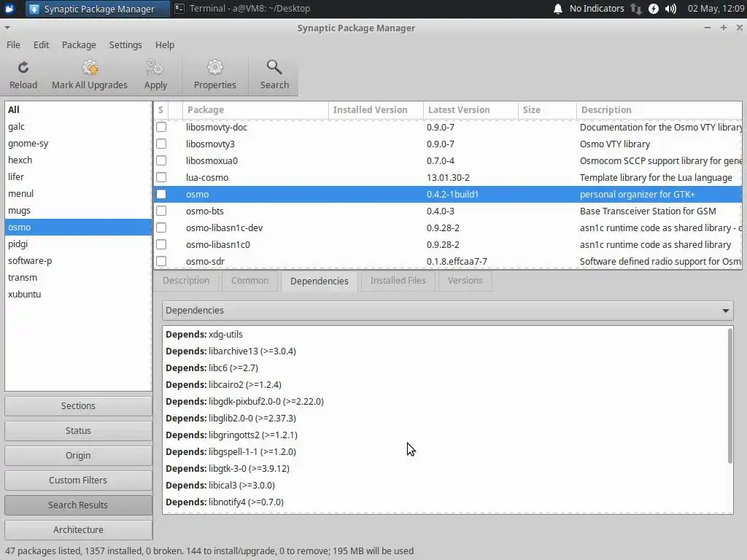Viewport: 747px width, 560px height.
Task: Sort by Latest Version column header
Action: [x=471, y=110]
